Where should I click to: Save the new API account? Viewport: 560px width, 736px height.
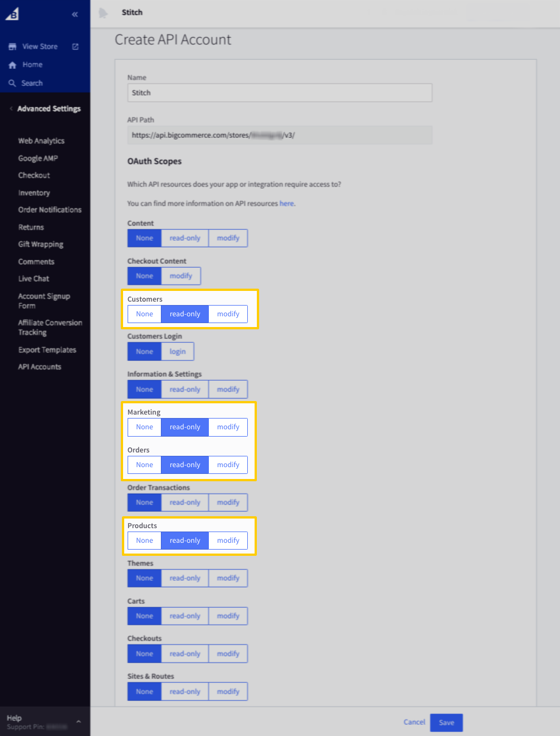coord(446,722)
